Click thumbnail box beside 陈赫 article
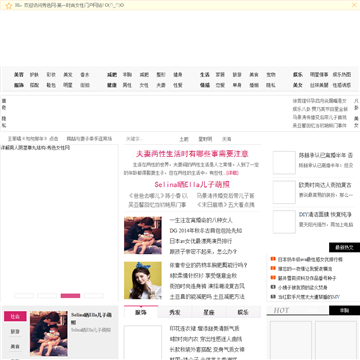This screenshot has height=360, width=360. [x=284, y=163]
